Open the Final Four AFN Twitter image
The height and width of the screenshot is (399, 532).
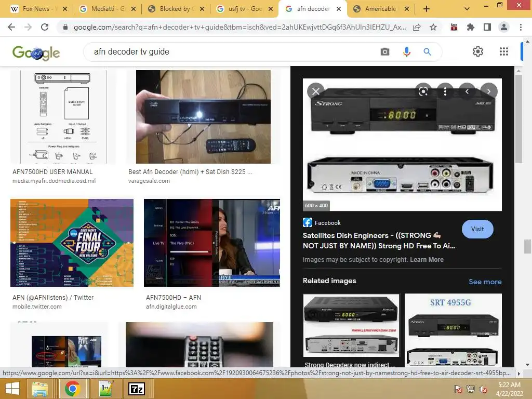72,243
